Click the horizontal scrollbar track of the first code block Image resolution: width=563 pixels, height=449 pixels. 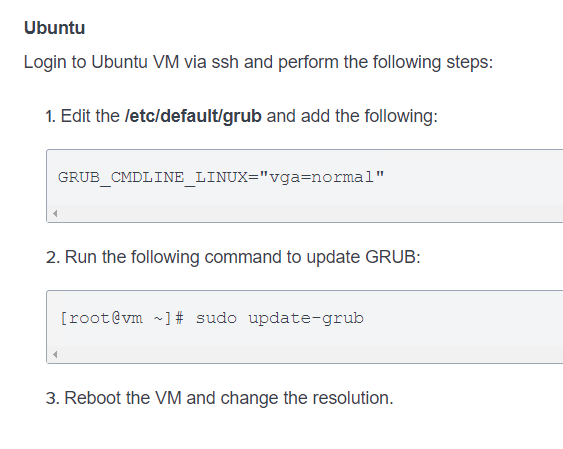311,214
